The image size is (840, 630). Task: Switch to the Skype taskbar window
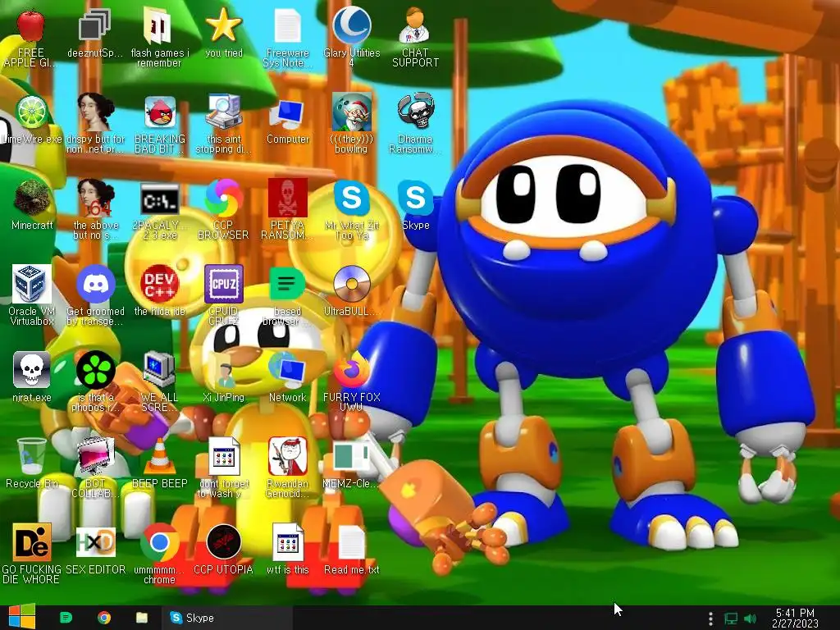pos(228,618)
